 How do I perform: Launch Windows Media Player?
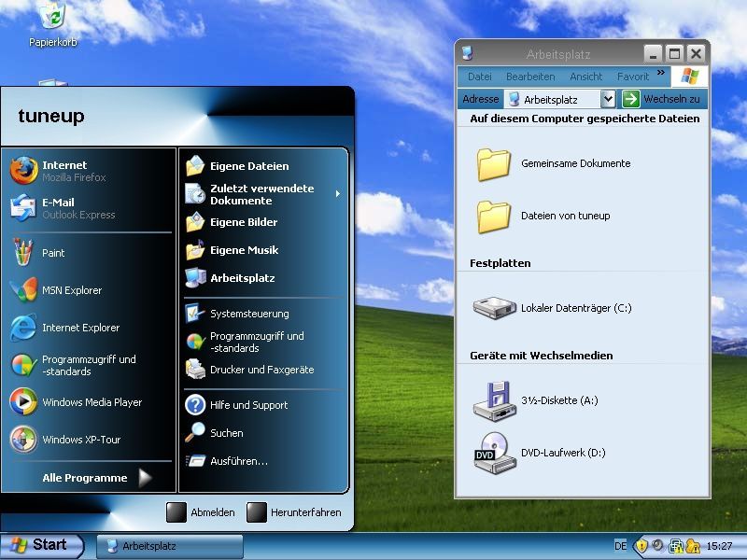79,403
